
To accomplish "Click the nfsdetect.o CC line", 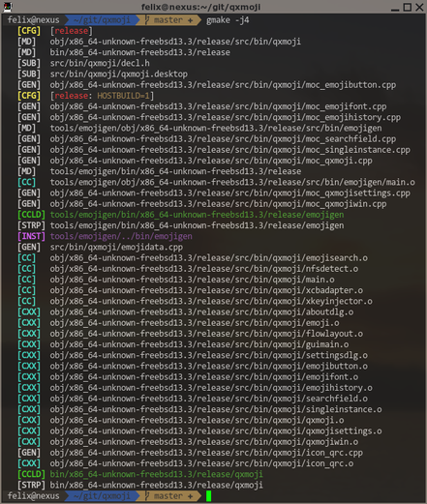I will (x=188, y=269).
